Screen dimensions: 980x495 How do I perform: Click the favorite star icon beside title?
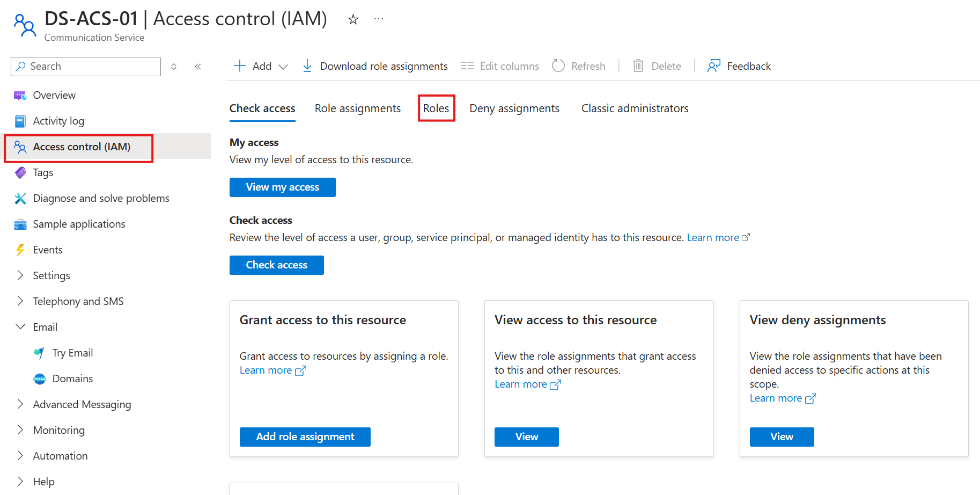point(353,20)
